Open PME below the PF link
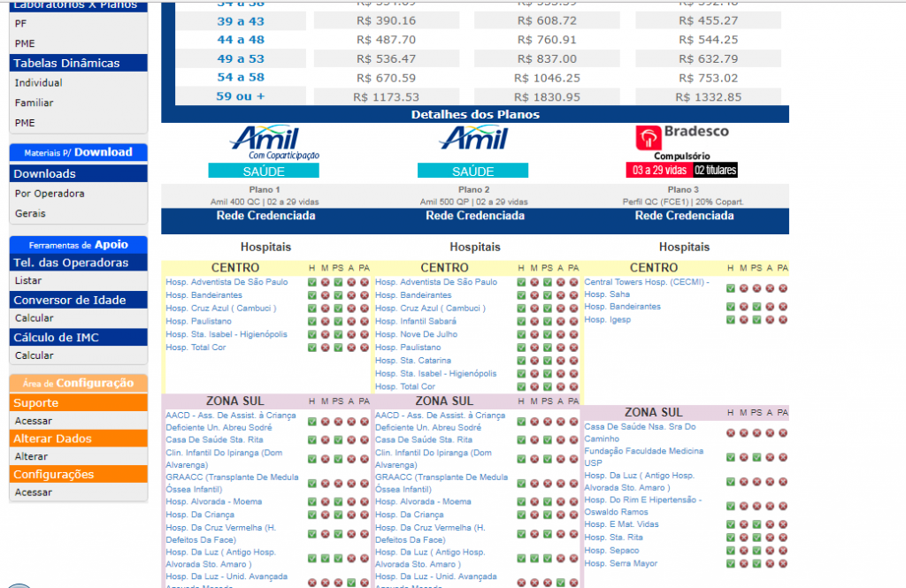 pos(25,43)
